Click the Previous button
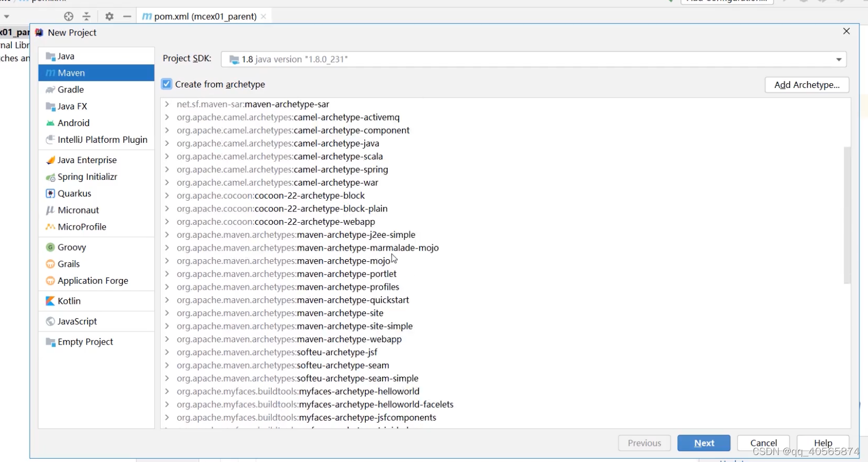The image size is (868, 462). click(645, 443)
